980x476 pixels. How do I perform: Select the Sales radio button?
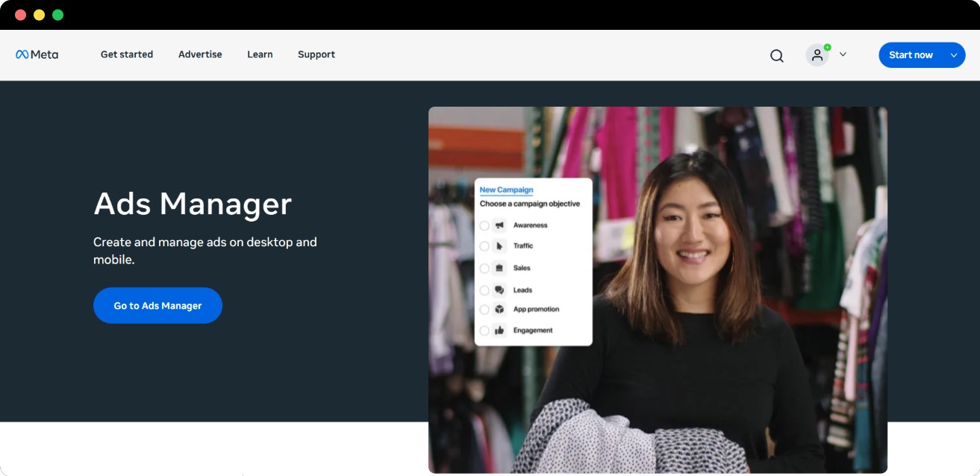click(484, 268)
